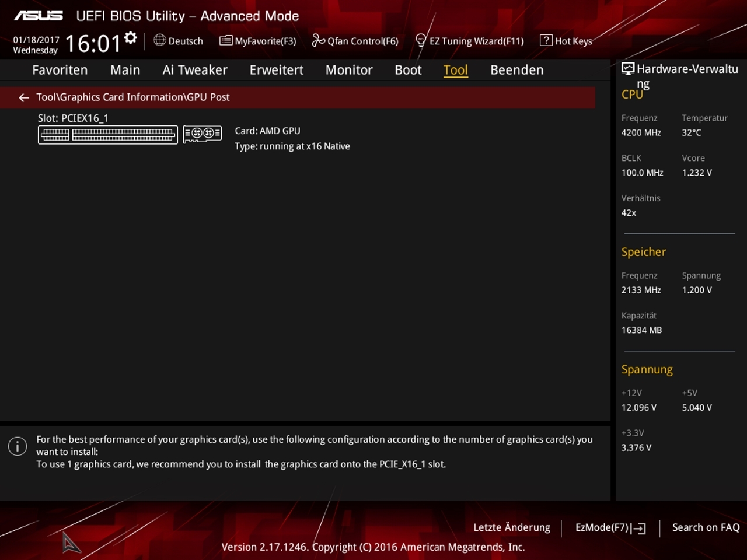
Task: Click the Qfan Control fan icon
Action: coord(318,40)
